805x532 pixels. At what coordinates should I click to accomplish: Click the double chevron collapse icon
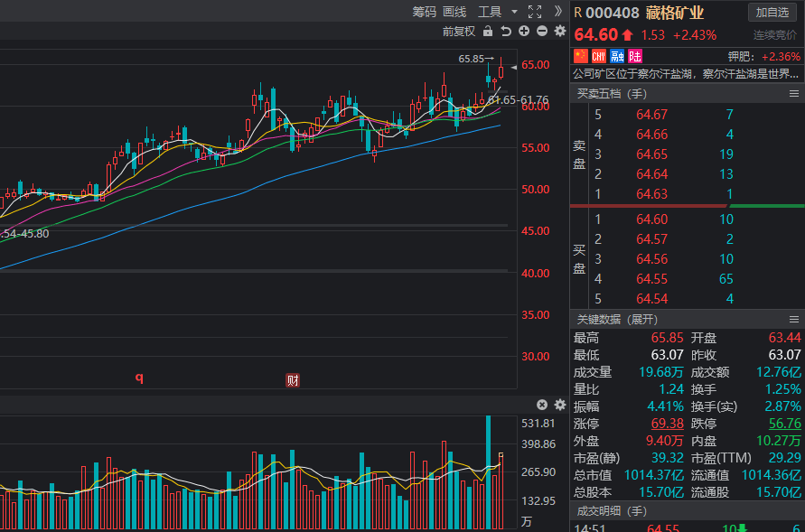coord(558,12)
